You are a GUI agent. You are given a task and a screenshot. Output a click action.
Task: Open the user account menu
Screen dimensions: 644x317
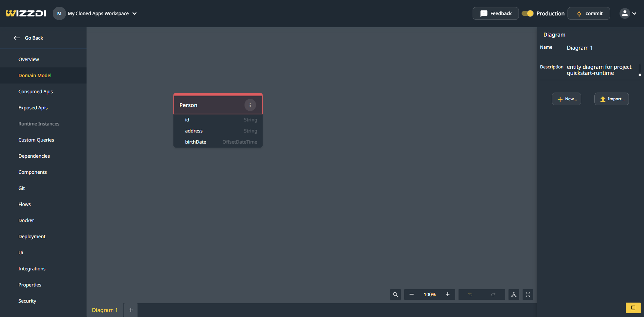click(625, 13)
